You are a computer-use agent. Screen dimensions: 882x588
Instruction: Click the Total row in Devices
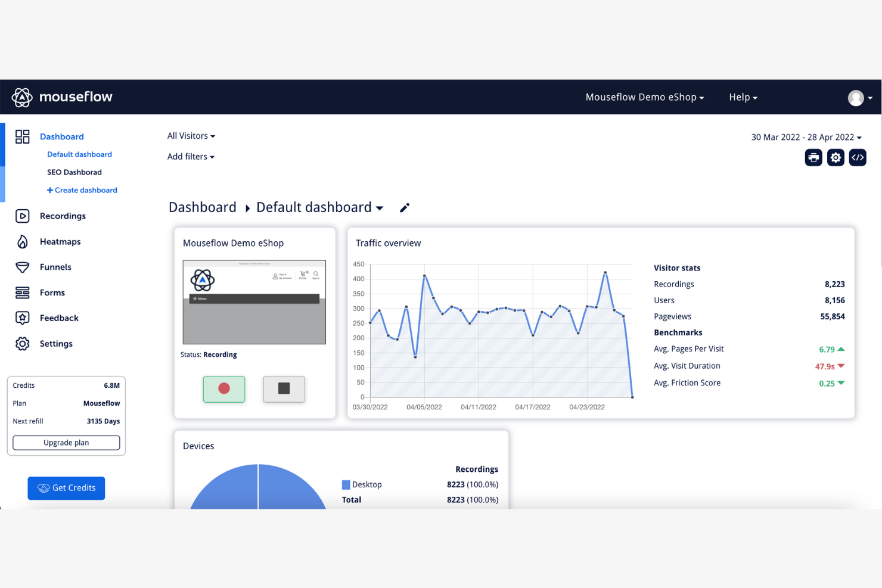point(420,500)
